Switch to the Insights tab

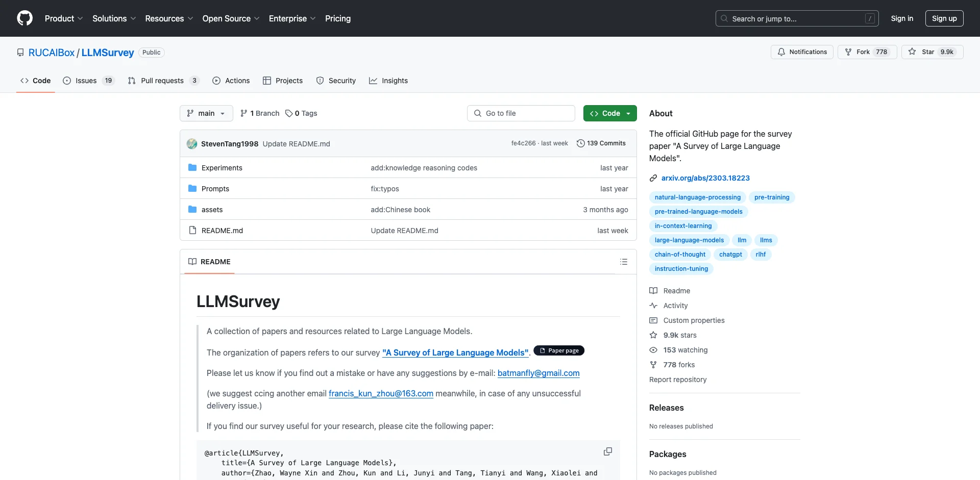point(388,81)
